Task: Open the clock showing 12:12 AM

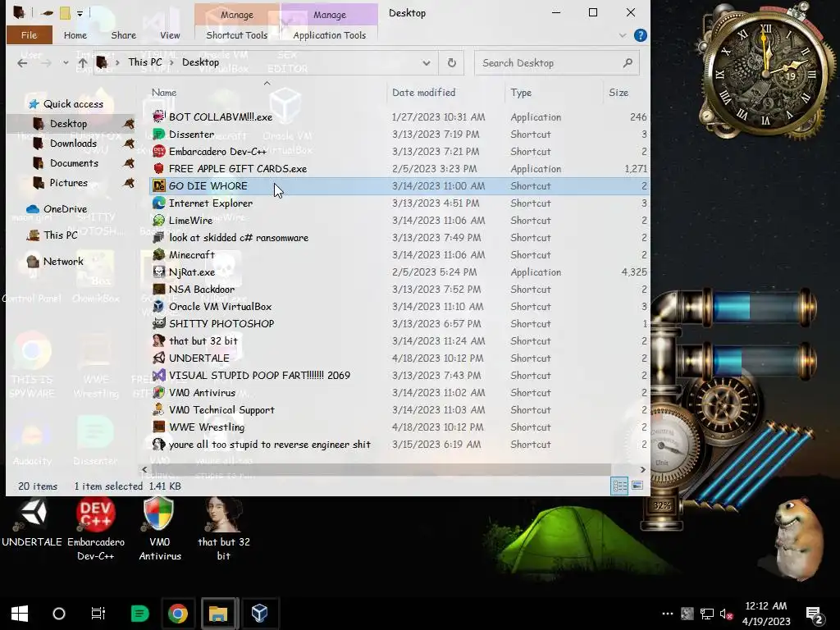Action: click(x=766, y=614)
